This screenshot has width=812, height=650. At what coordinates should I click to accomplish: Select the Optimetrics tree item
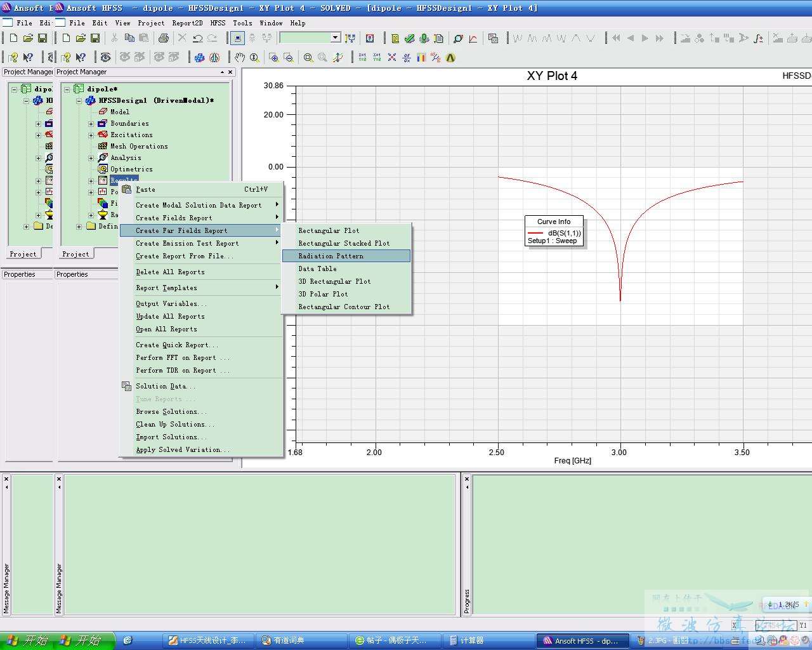(x=131, y=169)
